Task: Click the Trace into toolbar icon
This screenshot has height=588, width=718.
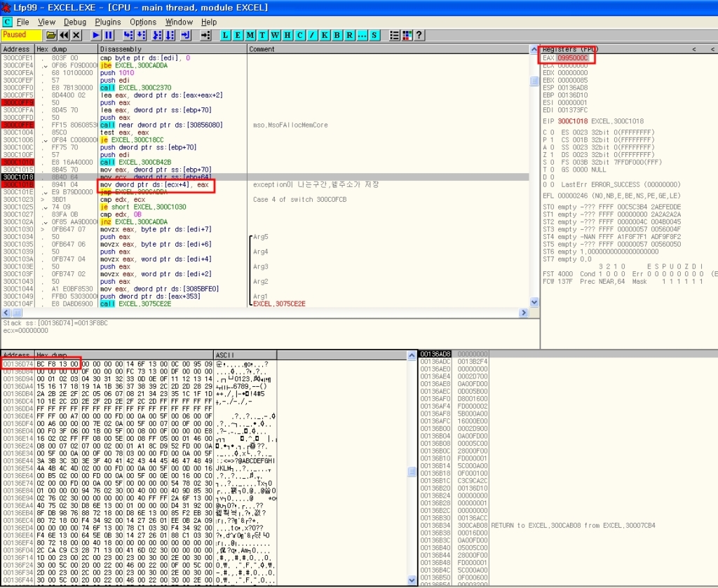Action: pos(157,35)
